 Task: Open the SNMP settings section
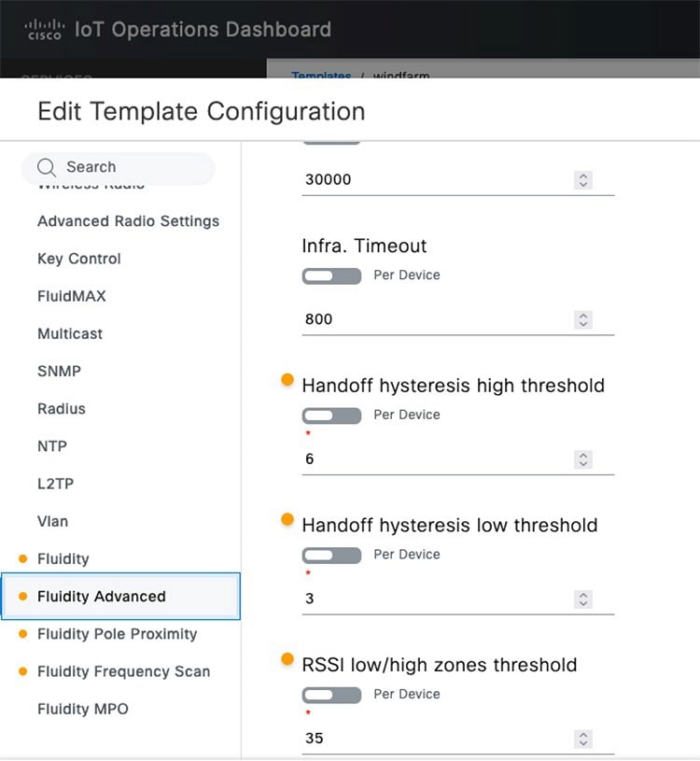[x=59, y=371]
